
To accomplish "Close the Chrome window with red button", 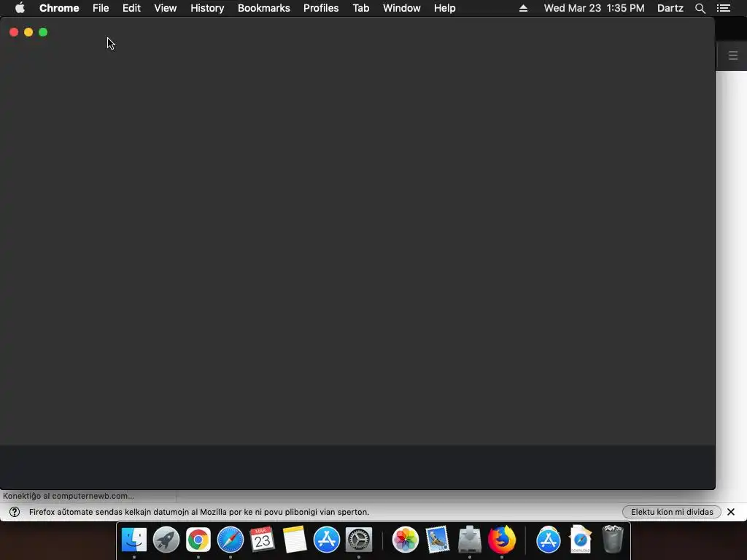I will click(x=14, y=32).
